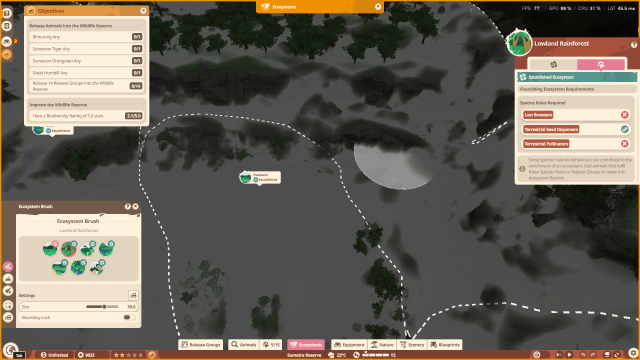Click the Sumatran Orangutan Any objective row
The width and height of the screenshot is (640, 360).
pos(86,60)
